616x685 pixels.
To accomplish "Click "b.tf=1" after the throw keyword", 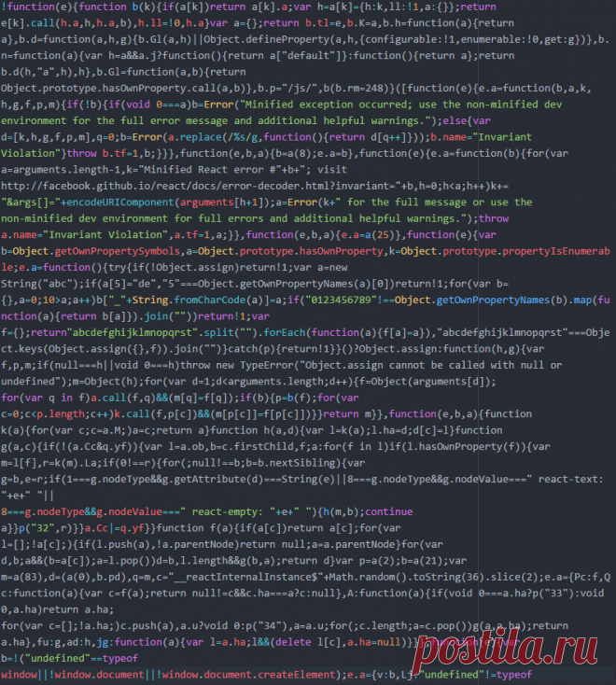I will (120, 153).
